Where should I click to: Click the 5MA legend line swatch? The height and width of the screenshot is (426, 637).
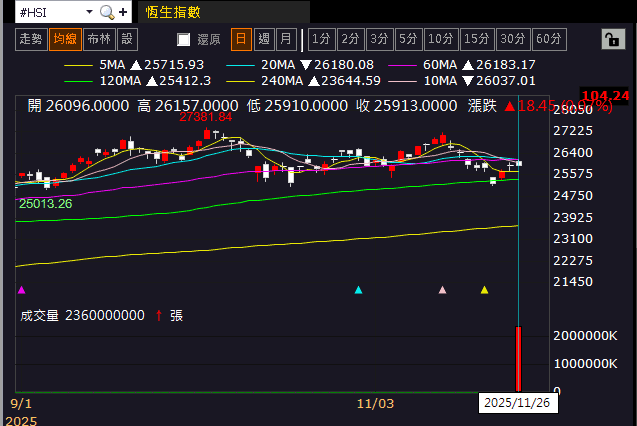pyautogui.click(x=78, y=65)
